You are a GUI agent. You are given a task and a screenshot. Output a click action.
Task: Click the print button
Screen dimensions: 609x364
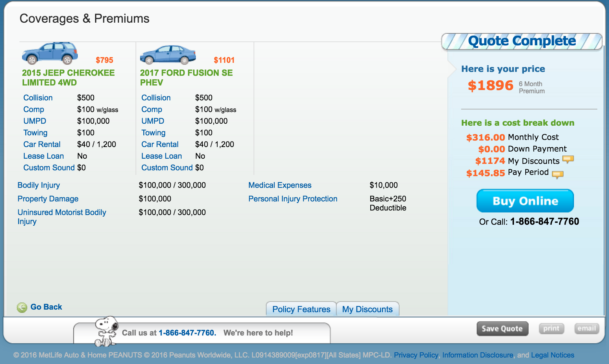551,328
